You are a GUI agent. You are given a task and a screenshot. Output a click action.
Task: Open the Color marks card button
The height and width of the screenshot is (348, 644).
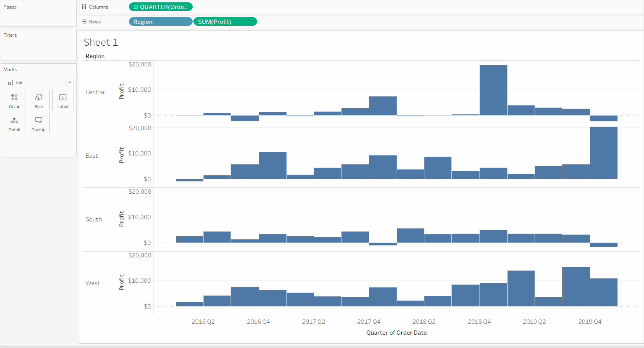(14, 100)
